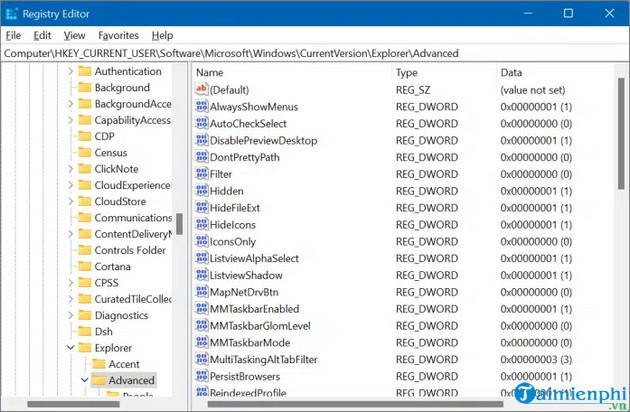Select the Hidden value icon
Image resolution: width=630 pixels, height=412 pixels.
(x=201, y=191)
